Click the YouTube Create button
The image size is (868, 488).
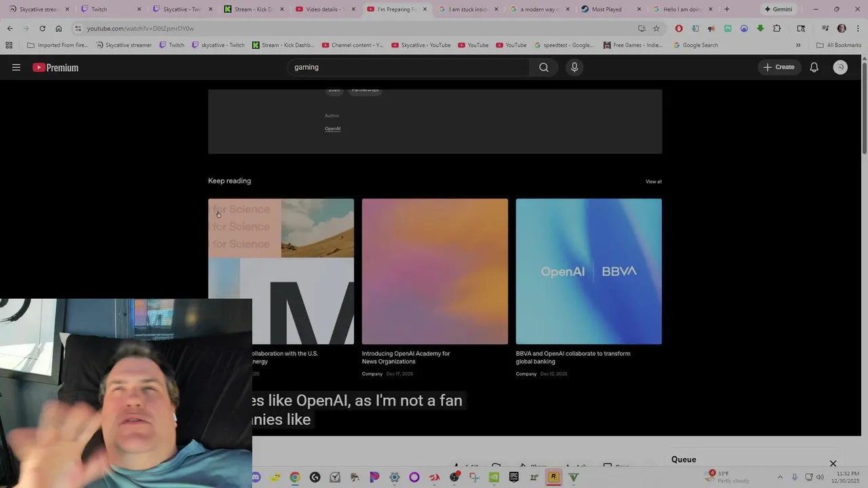[778, 67]
